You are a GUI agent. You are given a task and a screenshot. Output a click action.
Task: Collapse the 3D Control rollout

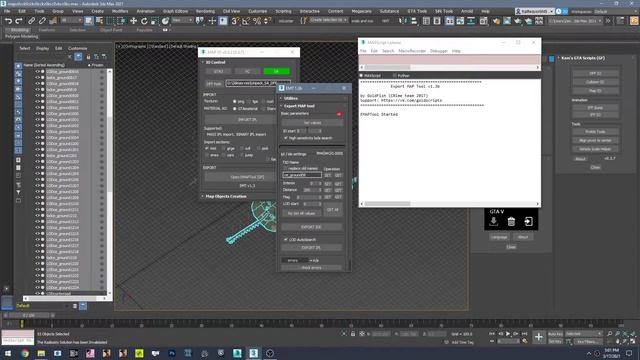point(215,62)
